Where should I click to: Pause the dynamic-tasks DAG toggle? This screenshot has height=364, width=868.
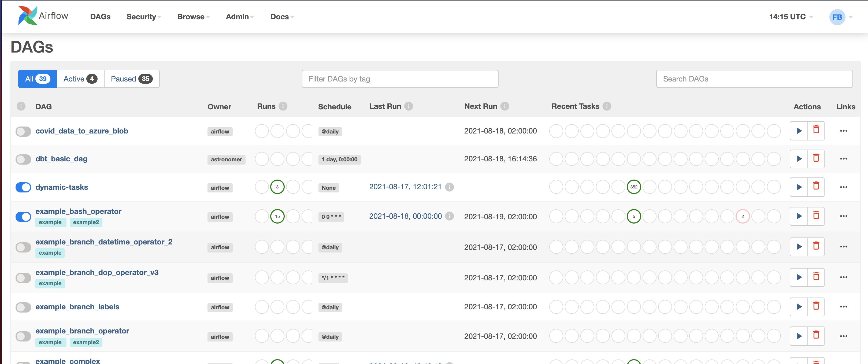23,187
